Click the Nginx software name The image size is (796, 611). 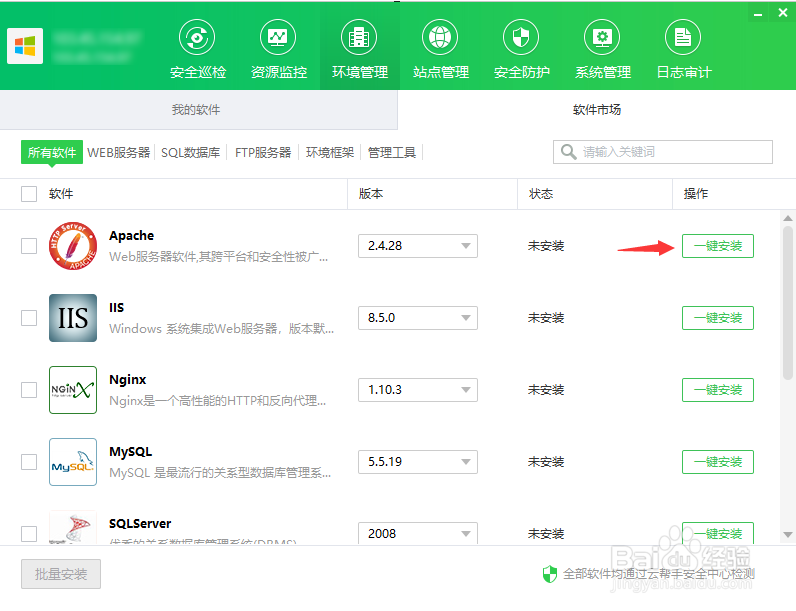pos(128,380)
